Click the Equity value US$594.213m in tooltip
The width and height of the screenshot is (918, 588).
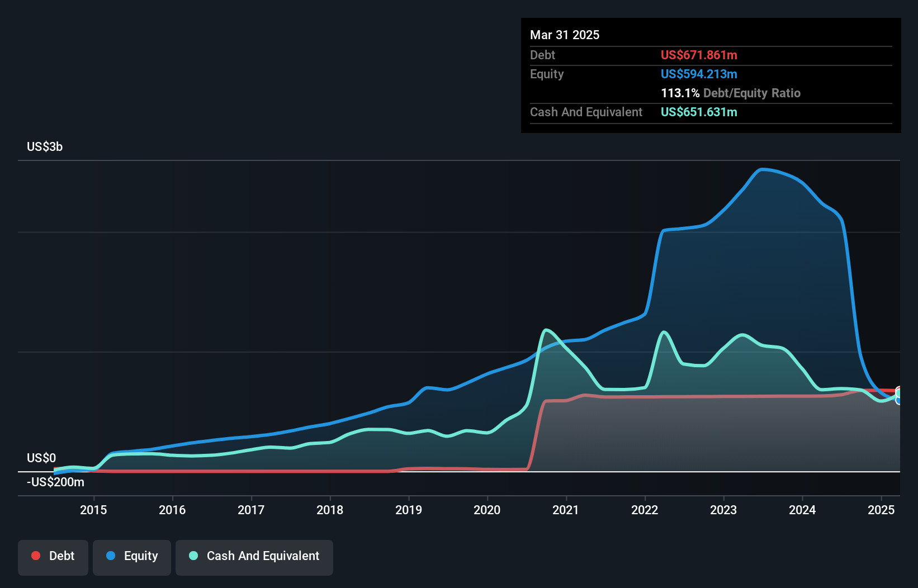tap(699, 74)
